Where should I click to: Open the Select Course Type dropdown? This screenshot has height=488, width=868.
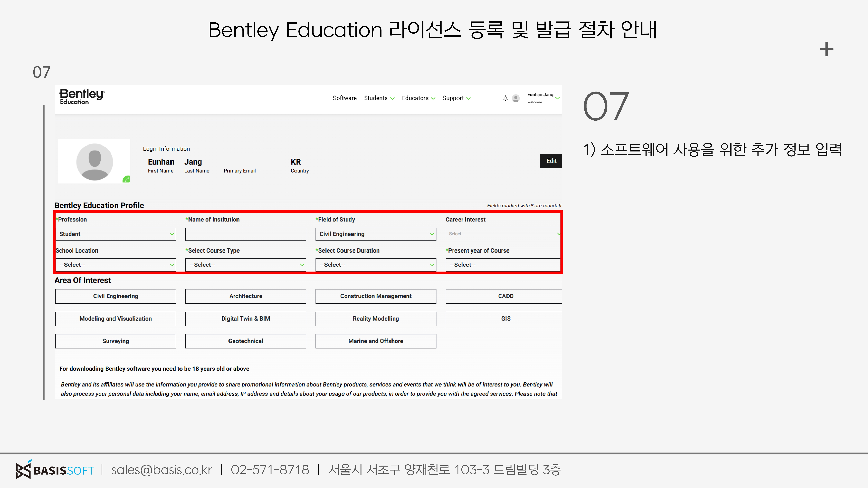coord(246,265)
